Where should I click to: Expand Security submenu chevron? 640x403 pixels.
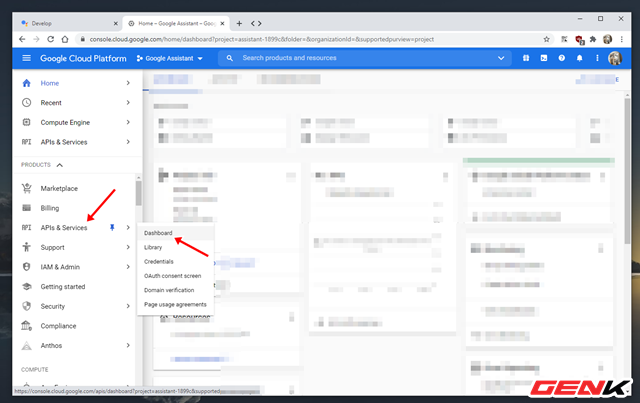point(128,306)
